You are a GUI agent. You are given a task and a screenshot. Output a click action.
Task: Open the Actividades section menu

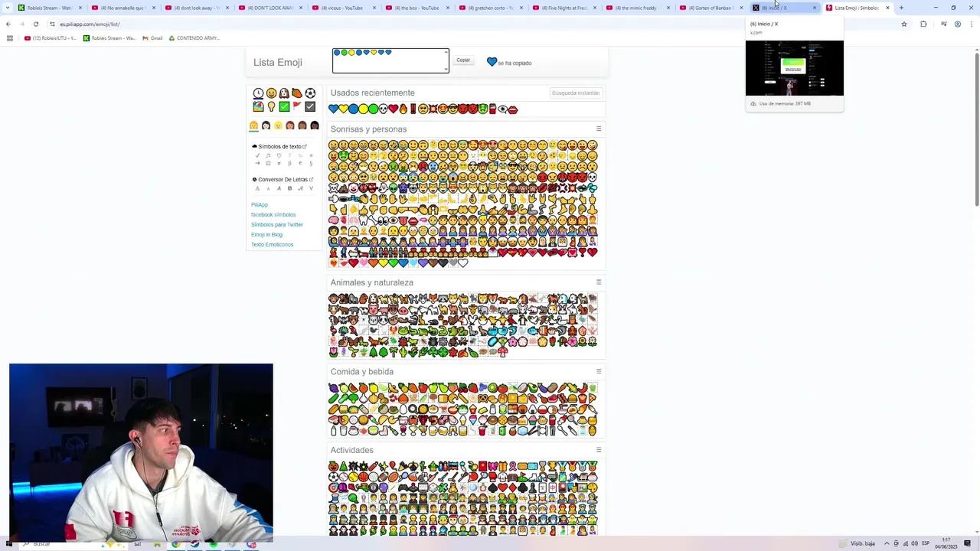click(x=599, y=450)
